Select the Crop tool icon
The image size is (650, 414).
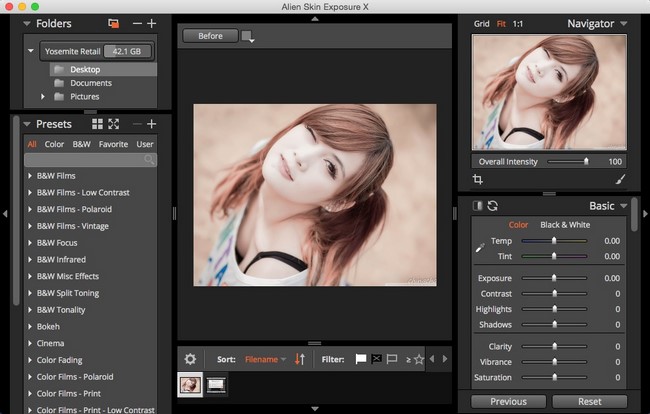[x=477, y=179]
